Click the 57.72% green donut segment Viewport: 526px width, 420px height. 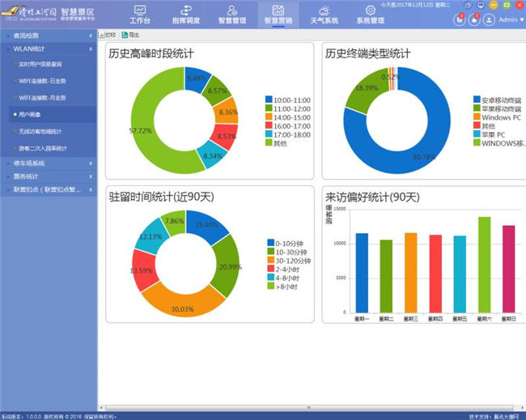click(x=146, y=129)
